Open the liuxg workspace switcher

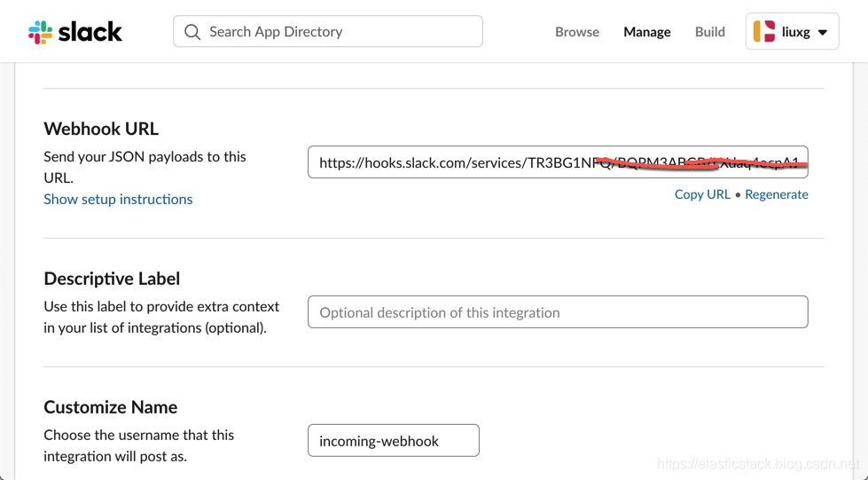point(792,32)
